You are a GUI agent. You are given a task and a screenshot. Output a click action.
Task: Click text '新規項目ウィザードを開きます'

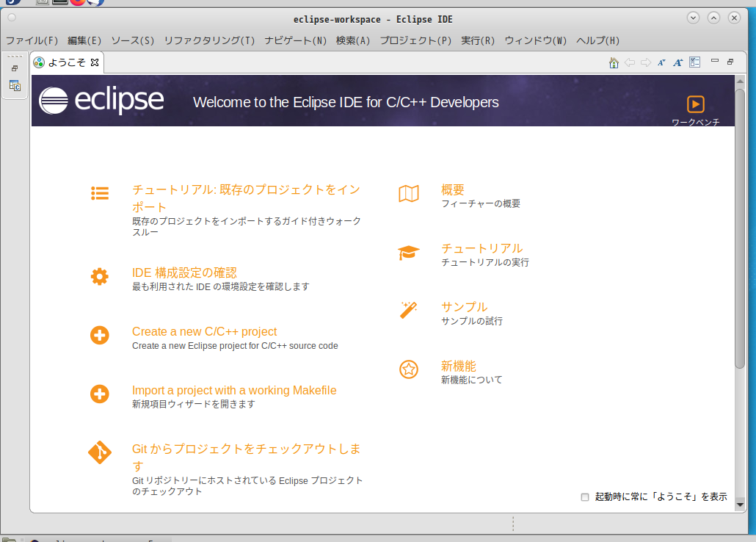click(x=194, y=405)
